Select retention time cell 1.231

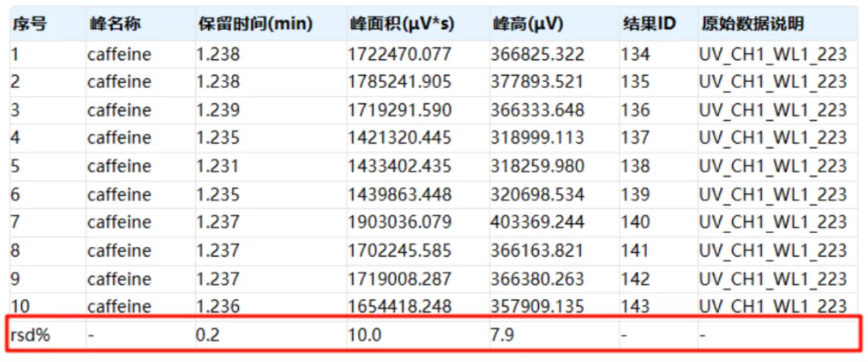pyautogui.click(x=218, y=166)
